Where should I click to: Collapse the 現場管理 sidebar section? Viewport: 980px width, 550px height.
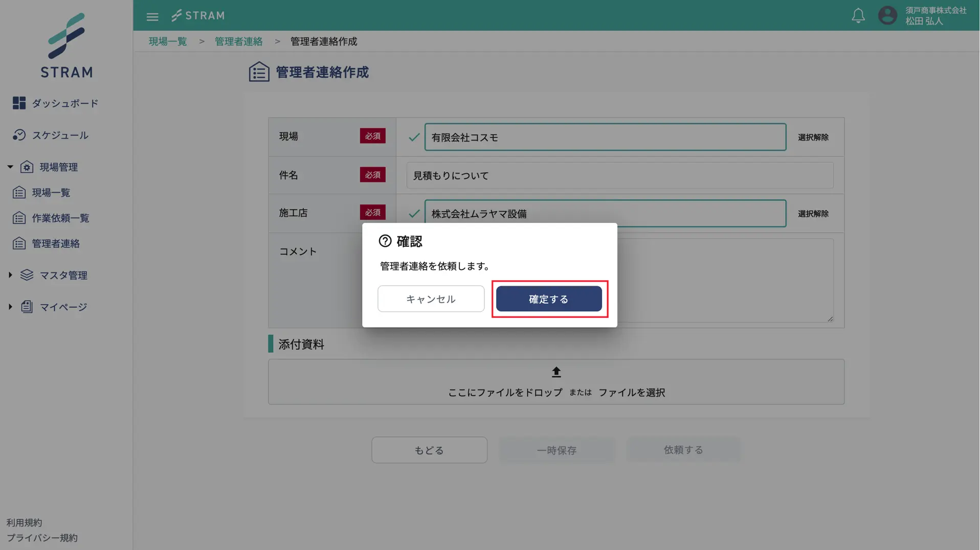tap(9, 166)
